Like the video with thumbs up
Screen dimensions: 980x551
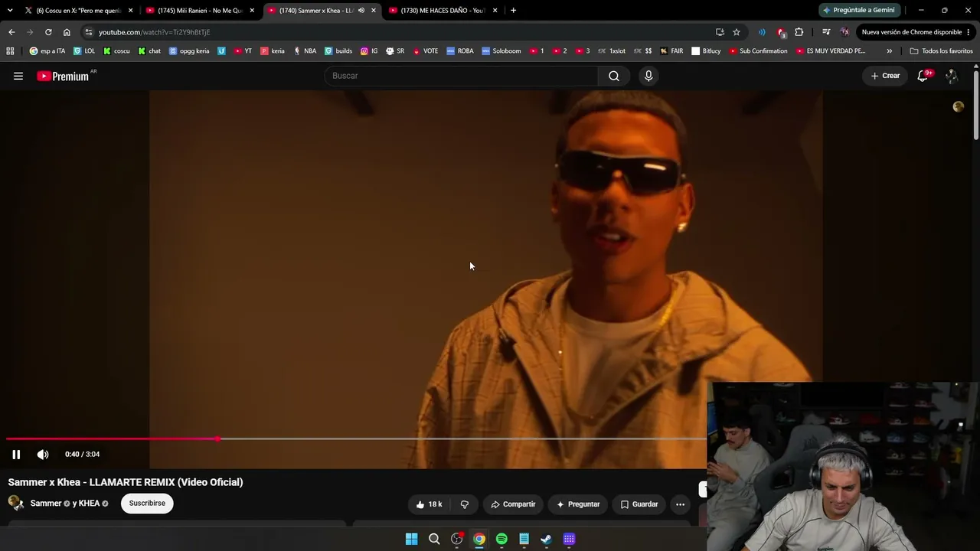[429, 504]
